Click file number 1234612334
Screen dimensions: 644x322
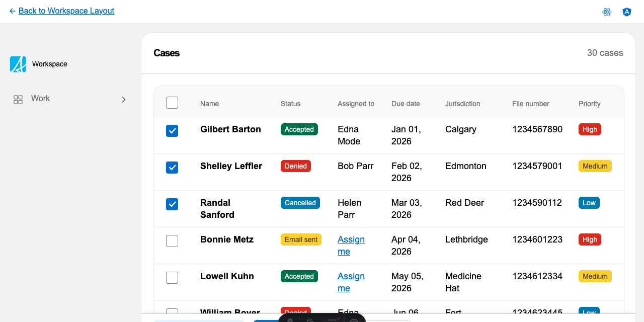click(x=537, y=276)
